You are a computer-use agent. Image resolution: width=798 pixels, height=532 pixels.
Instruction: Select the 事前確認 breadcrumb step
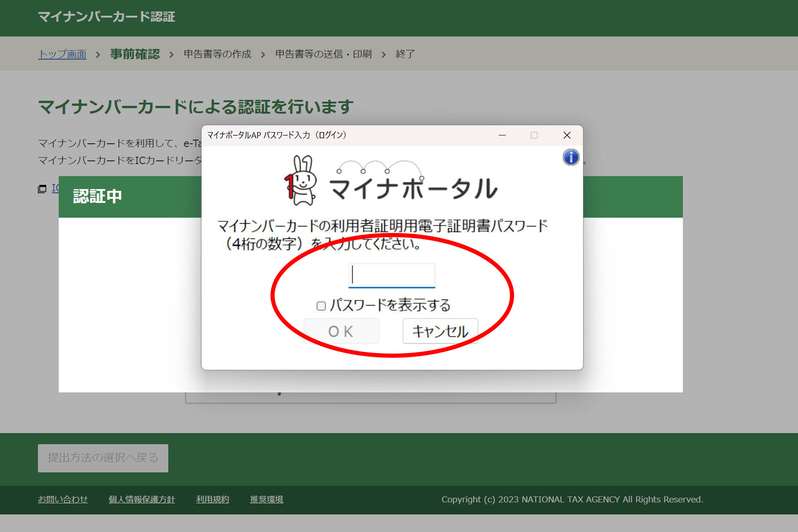pyautogui.click(x=135, y=54)
